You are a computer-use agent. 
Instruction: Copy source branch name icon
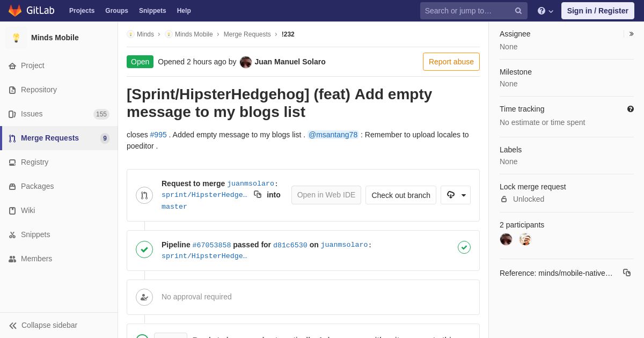click(x=258, y=194)
